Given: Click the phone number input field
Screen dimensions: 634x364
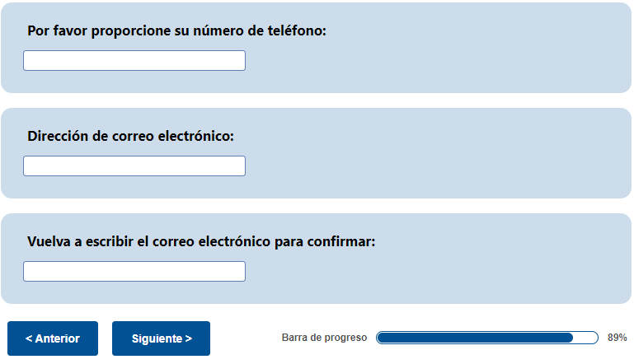Looking at the screenshot, I should (x=134, y=61).
